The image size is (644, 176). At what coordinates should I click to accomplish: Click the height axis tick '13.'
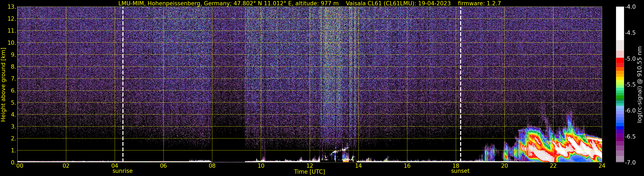click(12, 7)
